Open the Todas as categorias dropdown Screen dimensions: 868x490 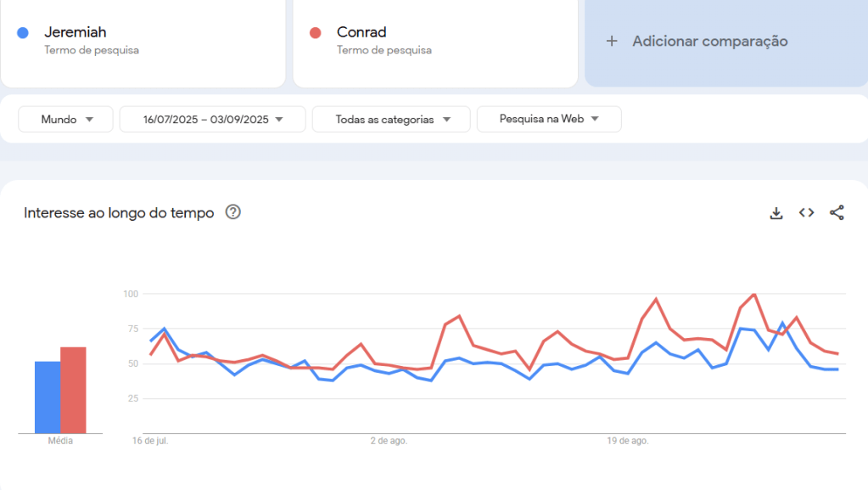(x=391, y=120)
